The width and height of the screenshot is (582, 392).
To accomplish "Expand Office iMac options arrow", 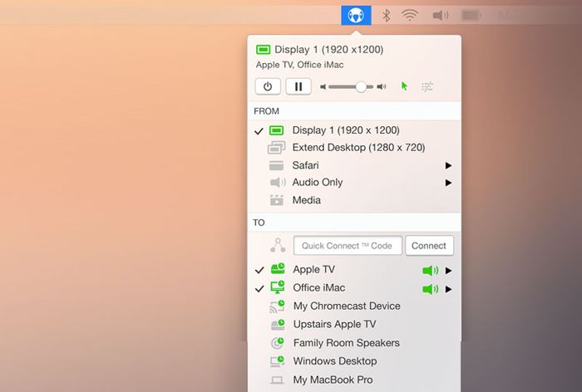I will tap(448, 289).
